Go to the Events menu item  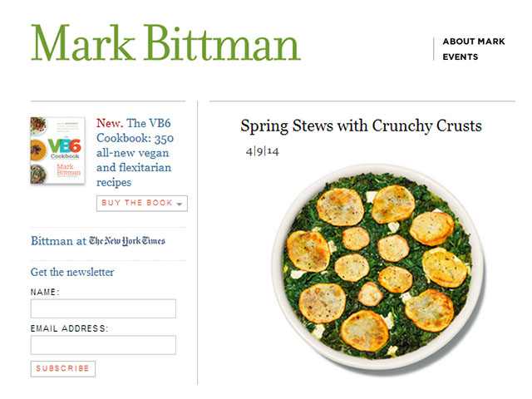coord(460,57)
